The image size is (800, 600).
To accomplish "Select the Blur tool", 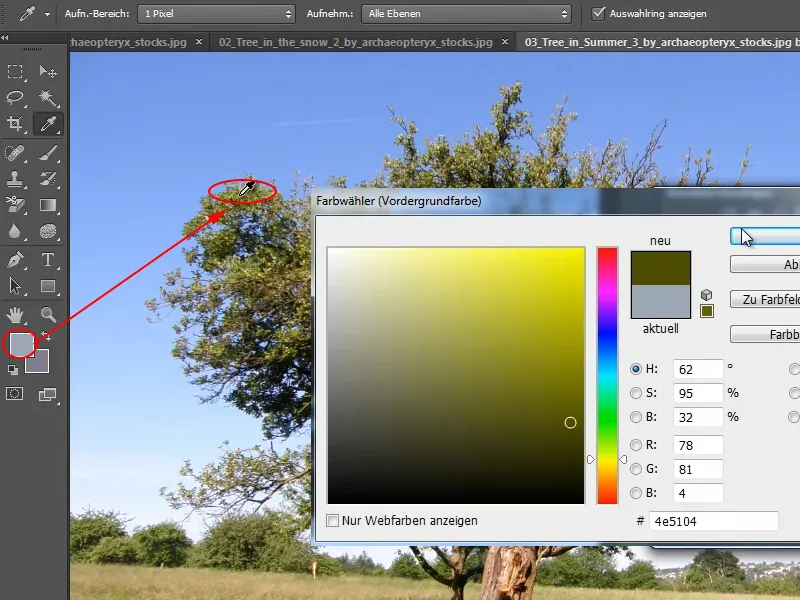I will point(15,231).
